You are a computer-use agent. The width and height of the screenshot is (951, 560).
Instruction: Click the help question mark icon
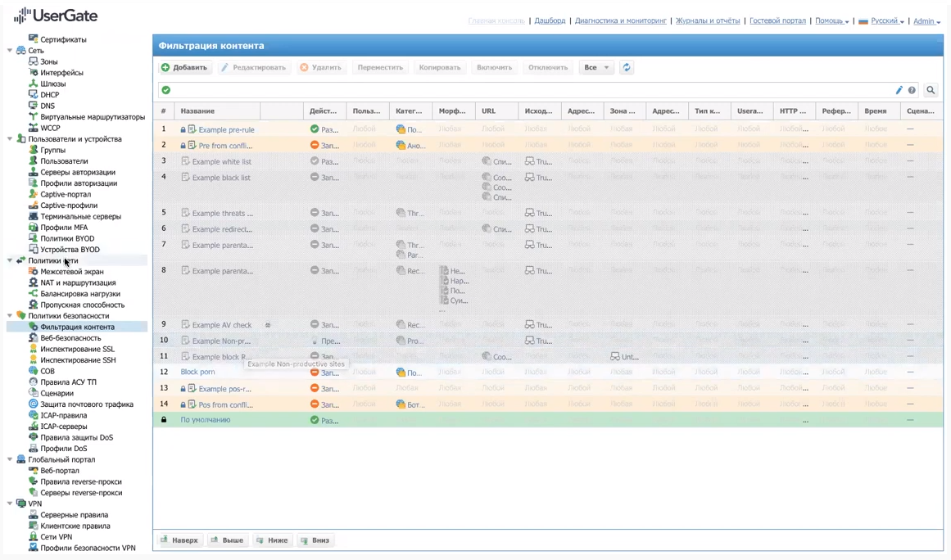coord(912,91)
